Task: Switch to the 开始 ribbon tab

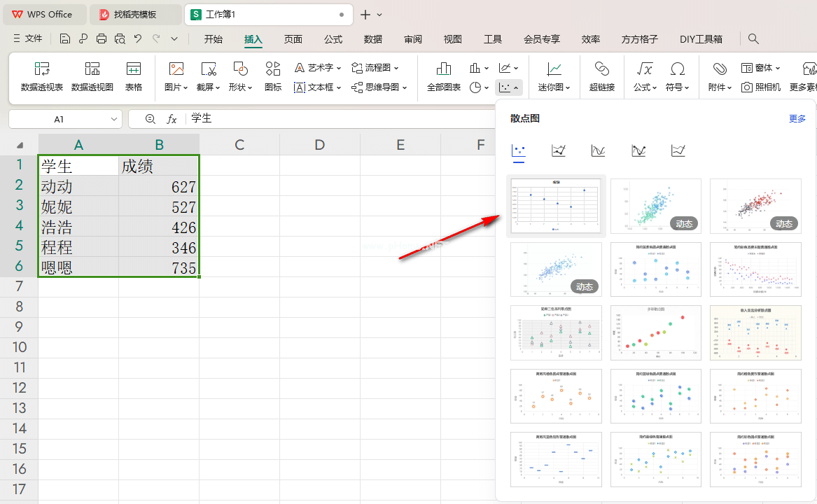Action: pos(213,39)
